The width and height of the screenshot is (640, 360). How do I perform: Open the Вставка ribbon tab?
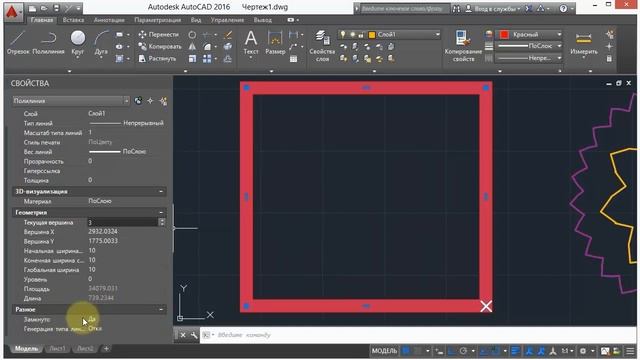click(x=73, y=20)
